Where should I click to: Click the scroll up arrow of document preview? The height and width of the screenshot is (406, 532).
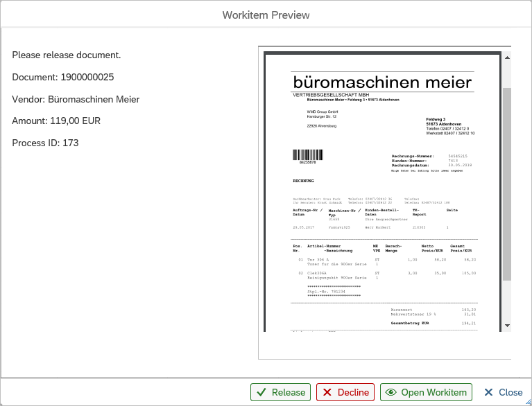pos(507,58)
